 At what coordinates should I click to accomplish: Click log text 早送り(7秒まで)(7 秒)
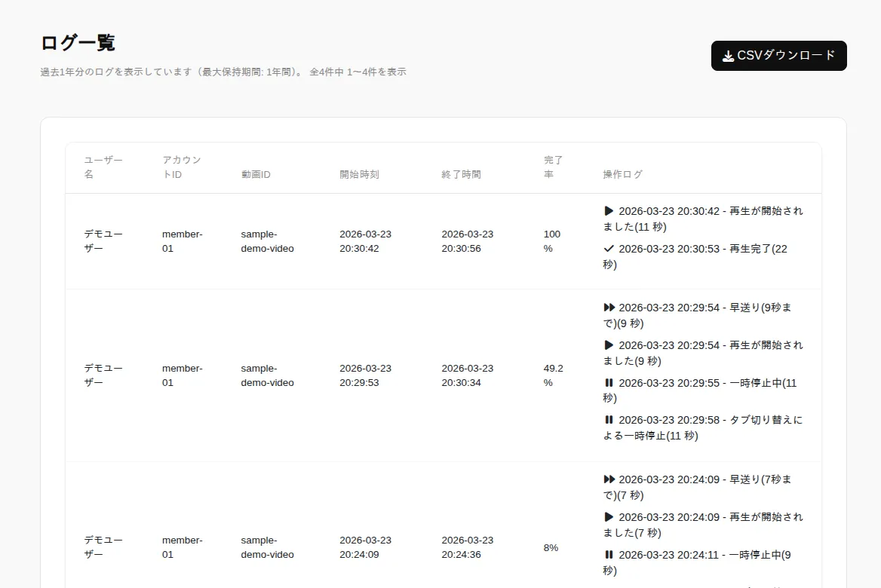pyautogui.click(x=697, y=488)
